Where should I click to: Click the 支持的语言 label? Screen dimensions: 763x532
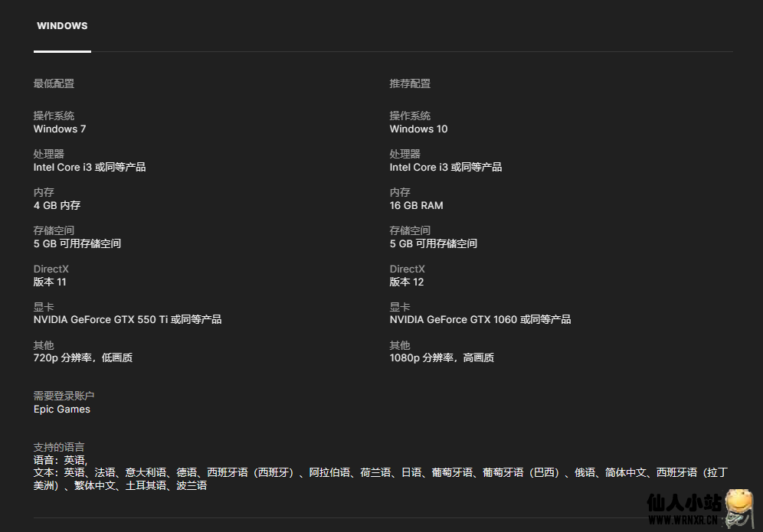[x=59, y=447]
